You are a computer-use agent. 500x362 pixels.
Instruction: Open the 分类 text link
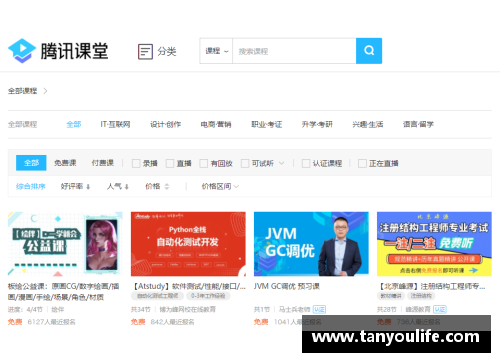click(x=167, y=52)
